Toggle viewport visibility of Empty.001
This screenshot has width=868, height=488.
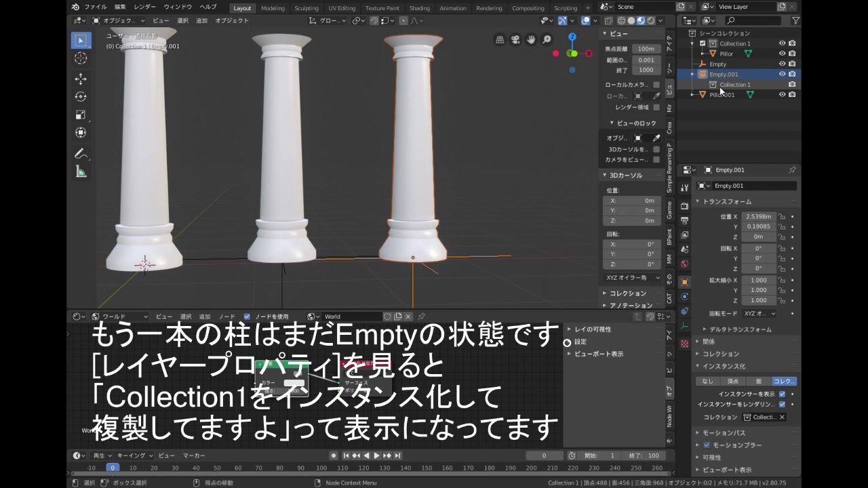coord(782,74)
